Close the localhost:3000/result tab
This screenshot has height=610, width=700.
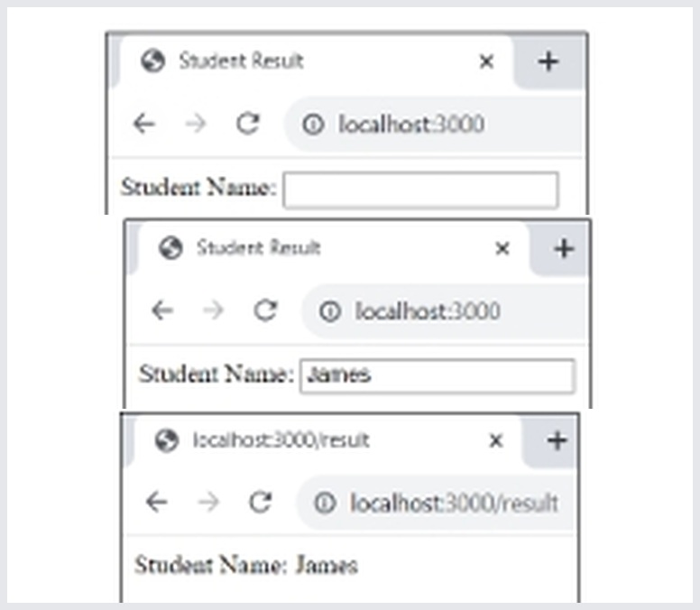pos(496,440)
